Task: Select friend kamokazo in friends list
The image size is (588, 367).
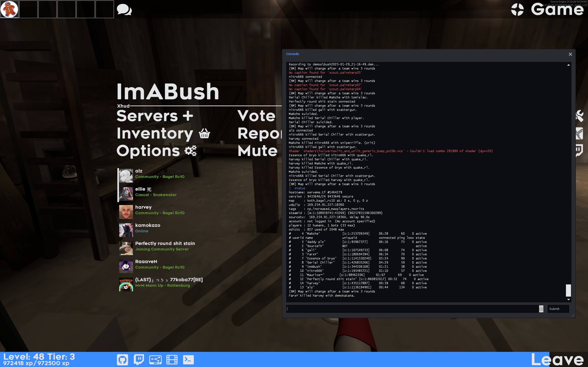Action: (147, 228)
